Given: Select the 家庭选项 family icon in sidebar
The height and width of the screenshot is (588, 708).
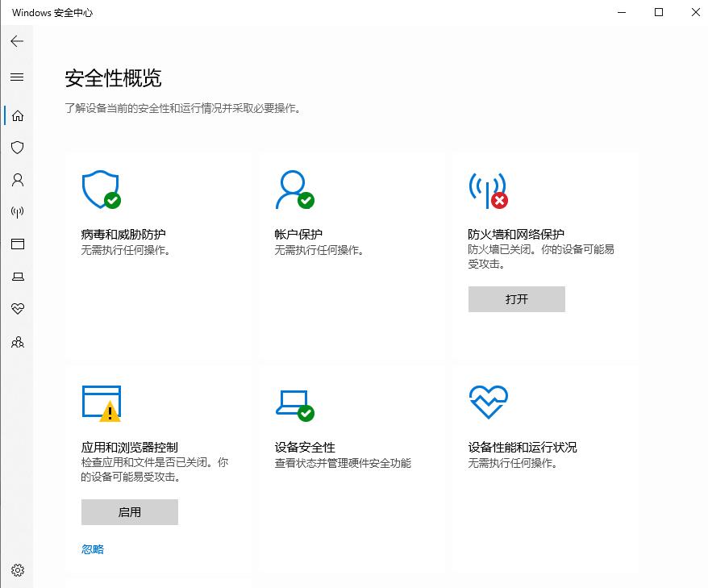Looking at the screenshot, I should [x=17, y=342].
